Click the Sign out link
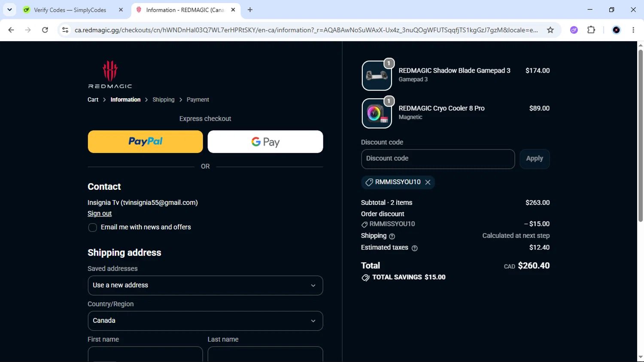The width and height of the screenshot is (644, 362). [100, 213]
